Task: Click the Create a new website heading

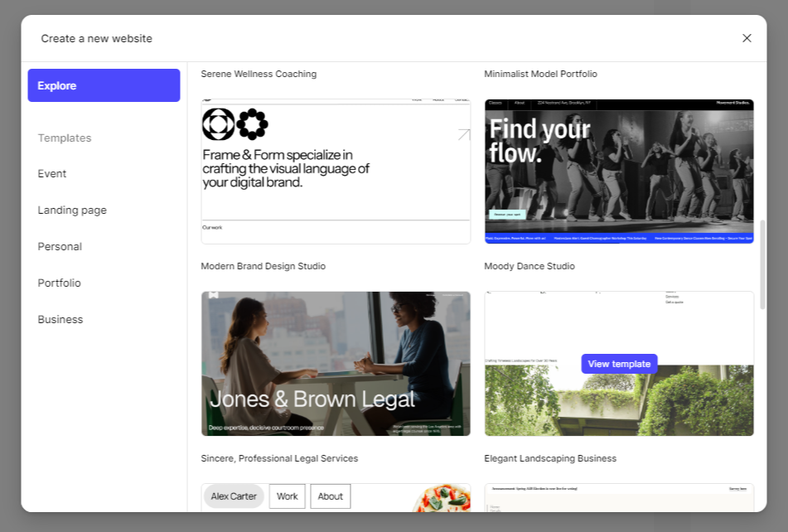Action: click(x=96, y=39)
